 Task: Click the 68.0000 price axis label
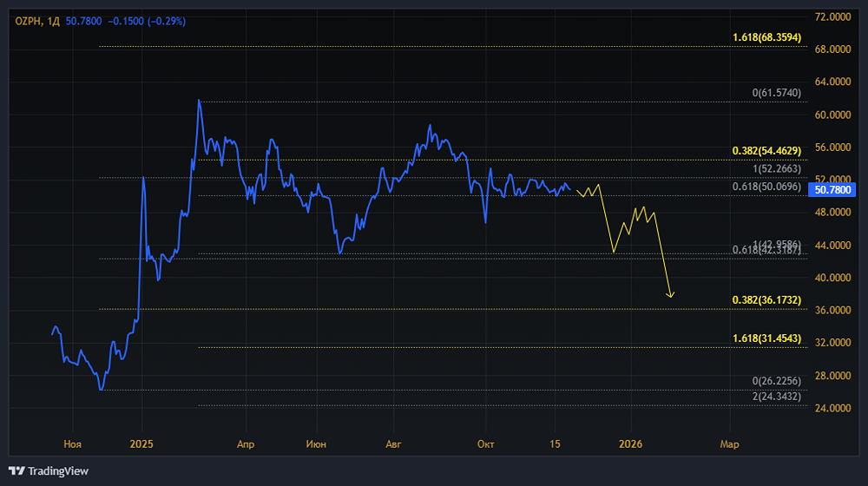point(832,49)
